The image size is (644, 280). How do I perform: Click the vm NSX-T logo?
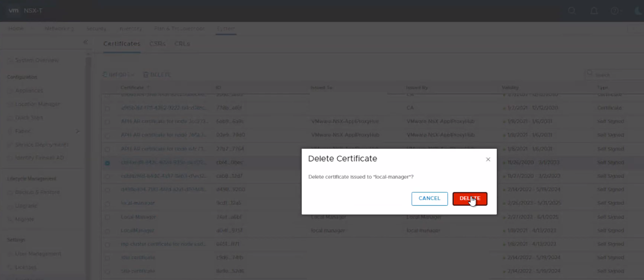pos(25,11)
